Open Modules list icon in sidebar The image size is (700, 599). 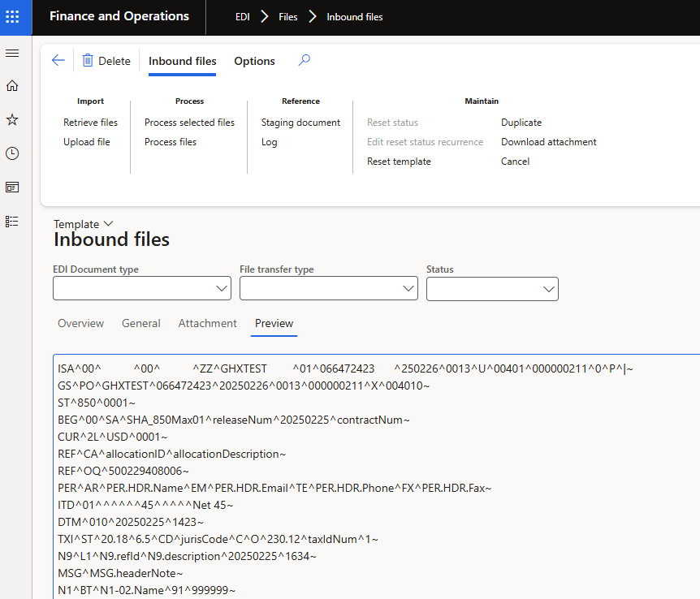(12, 221)
